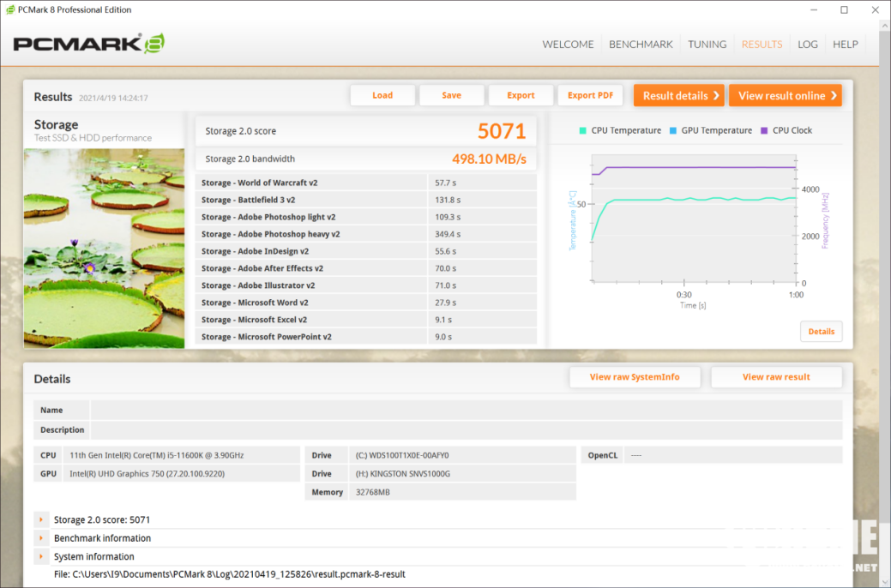Click the Name field

[466, 410]
